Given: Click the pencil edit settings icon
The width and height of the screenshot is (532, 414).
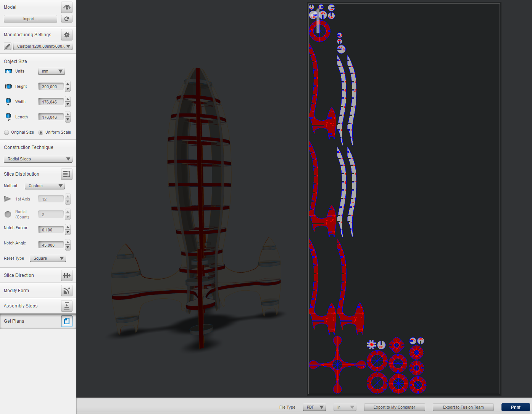Looking at the screenshot, I should click(8, 46).
